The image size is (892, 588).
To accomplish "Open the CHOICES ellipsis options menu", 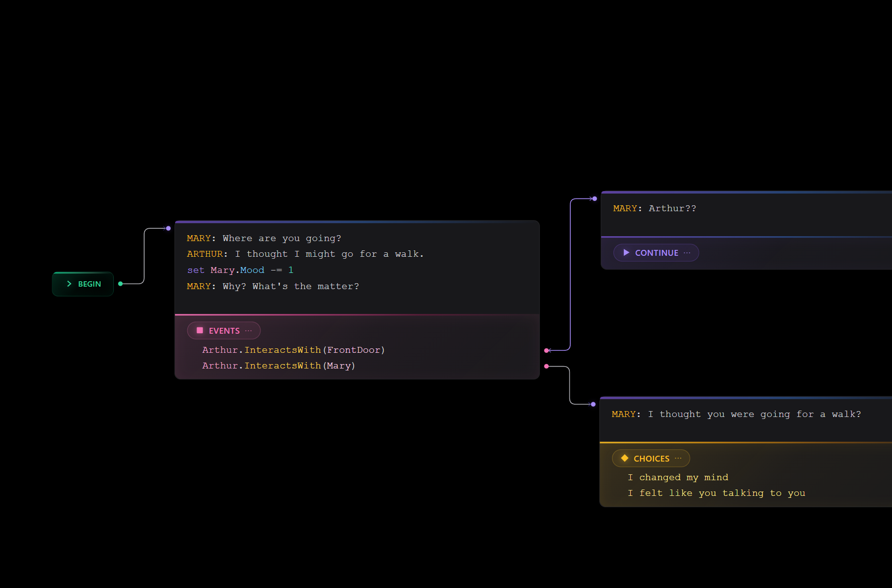I will coord(678,458).
